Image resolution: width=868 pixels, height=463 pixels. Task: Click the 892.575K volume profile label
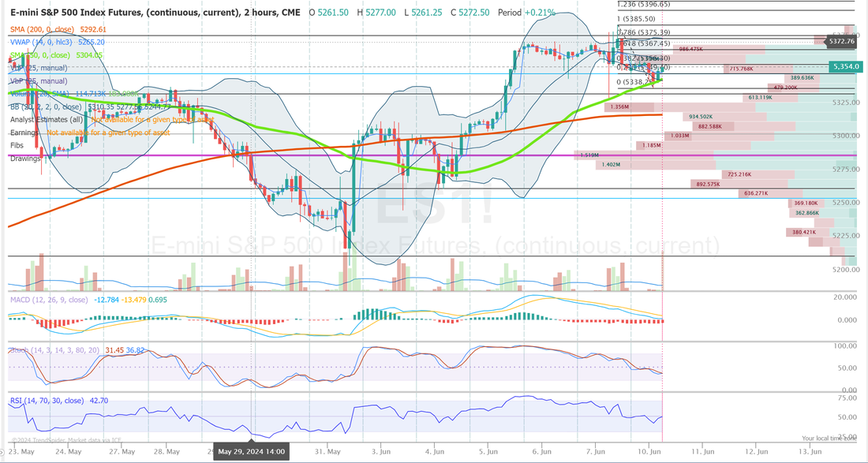pyautogui.click(x=708, y=185)
